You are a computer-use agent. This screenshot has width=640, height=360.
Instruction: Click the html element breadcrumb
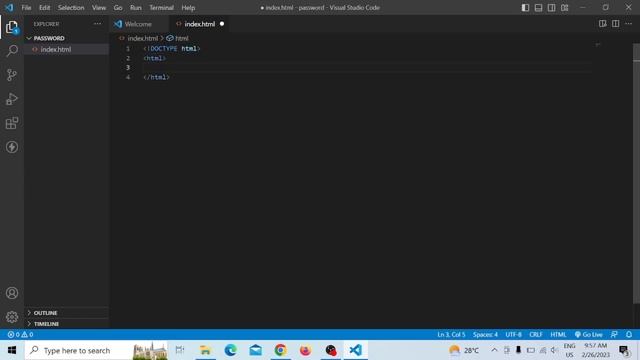[182, 38]
